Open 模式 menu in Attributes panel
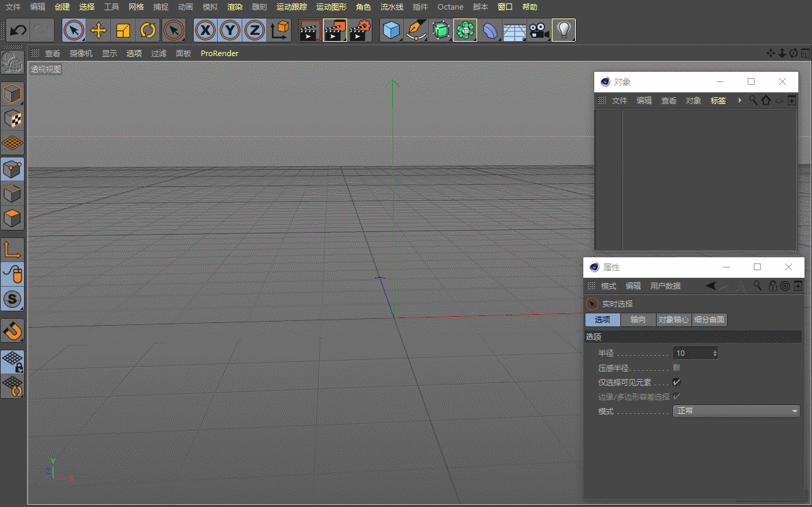The width and height of the screenshot is (812, 507). click(609, 285)
